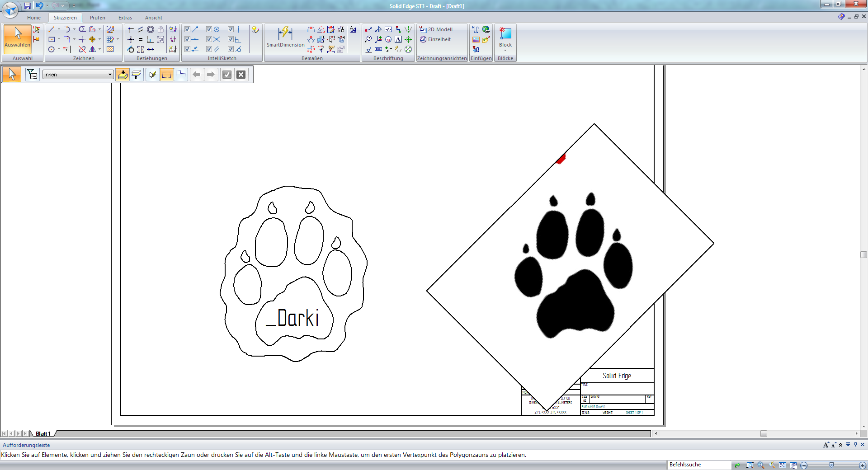Expand the Line tool dropdown arrow
This screenshot has width=868, height=470.
[x=59, y=29]
